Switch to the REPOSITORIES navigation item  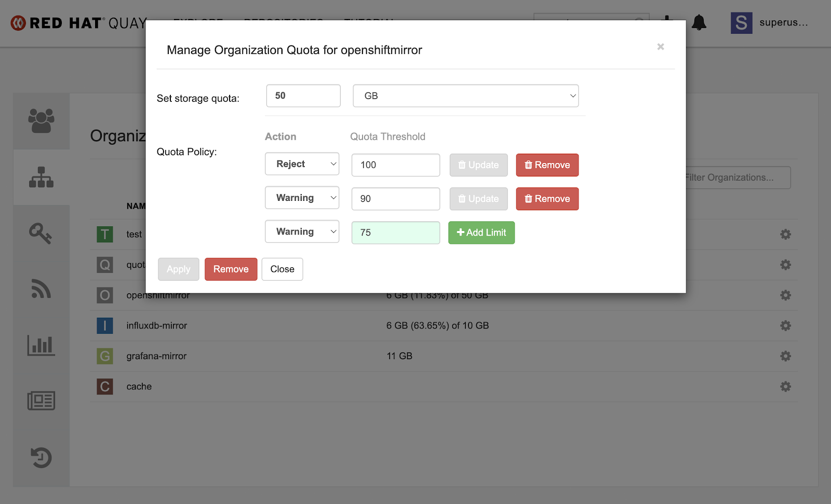(283, 23)
